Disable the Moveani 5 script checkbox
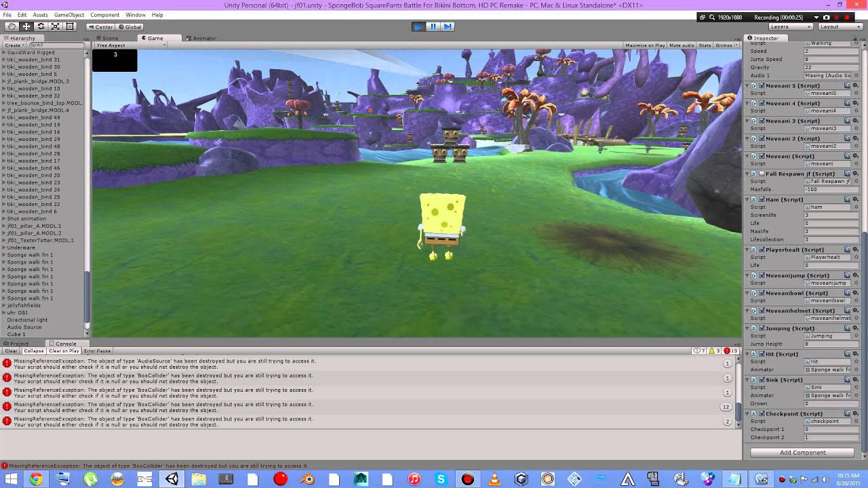This screenshot has height=488, width=868. [x=762, y=86]
